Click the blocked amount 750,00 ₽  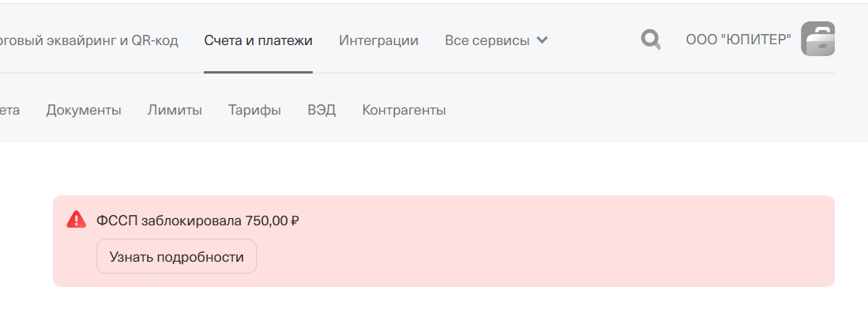click(x=272, y=221)
